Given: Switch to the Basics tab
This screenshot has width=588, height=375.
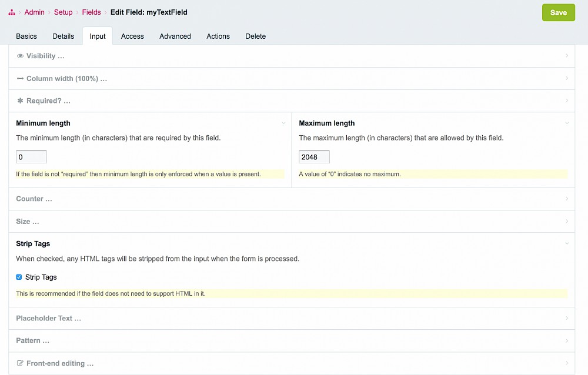Looking at the screenshot, I should pyautogui.click(x=26, y=36).
